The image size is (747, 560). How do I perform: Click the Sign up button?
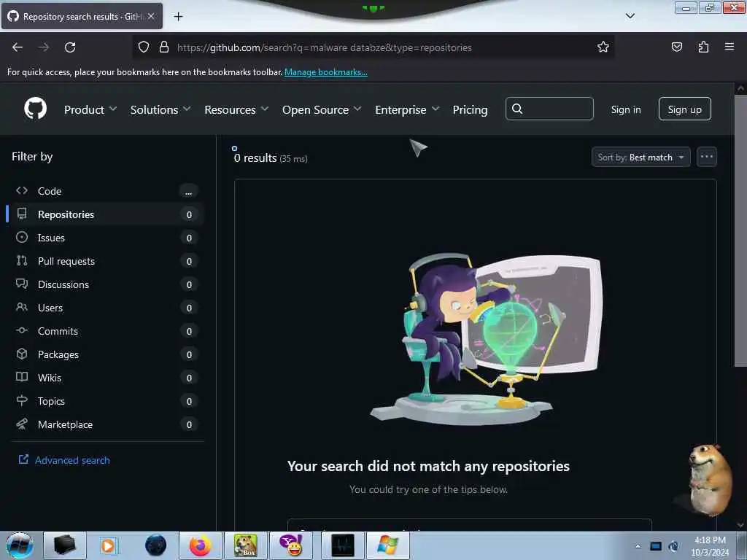click(x=684, y=109)
